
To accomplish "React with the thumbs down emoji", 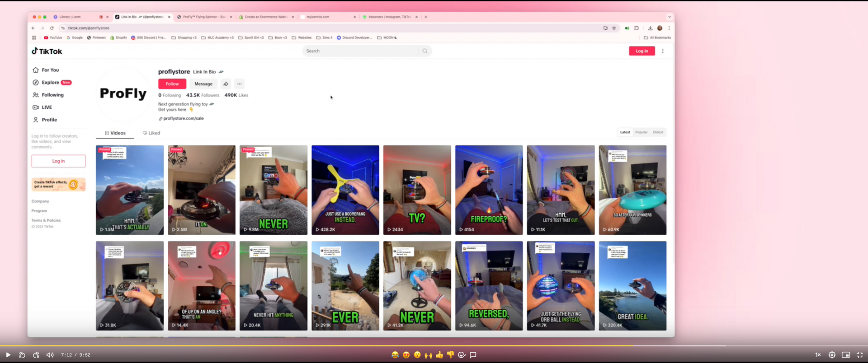I will [x=450, y=355].
